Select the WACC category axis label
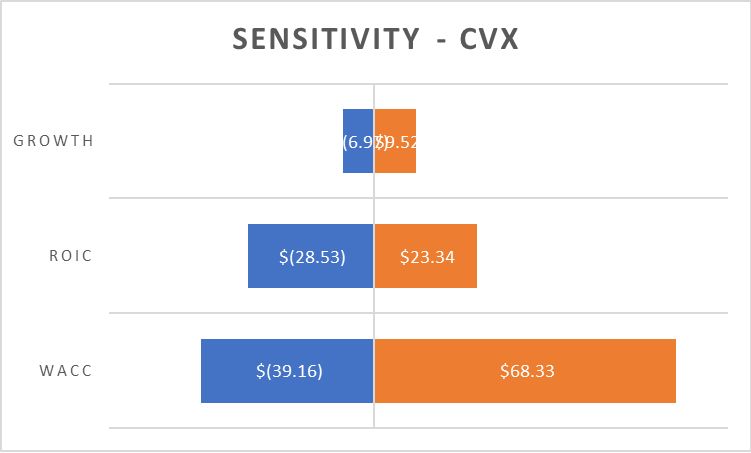This screenshot has height=453, width=751. tap(68, 371)
